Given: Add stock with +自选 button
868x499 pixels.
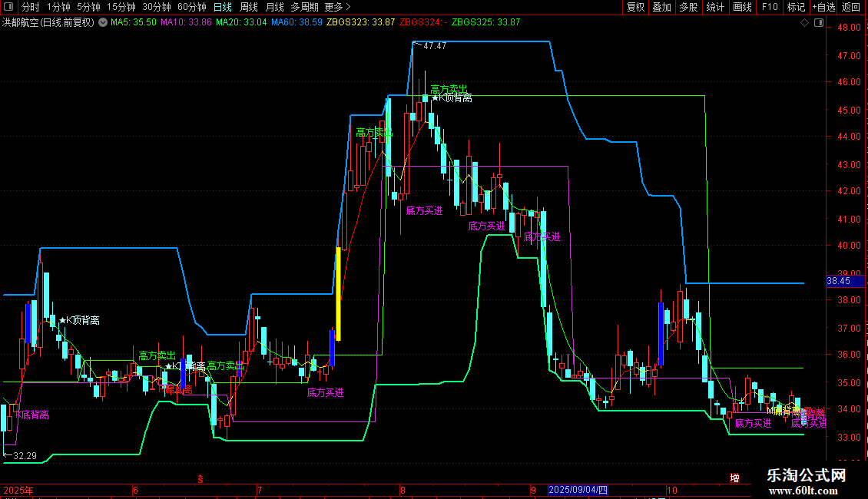Looking at the screenshot, I should coord(823,7).
